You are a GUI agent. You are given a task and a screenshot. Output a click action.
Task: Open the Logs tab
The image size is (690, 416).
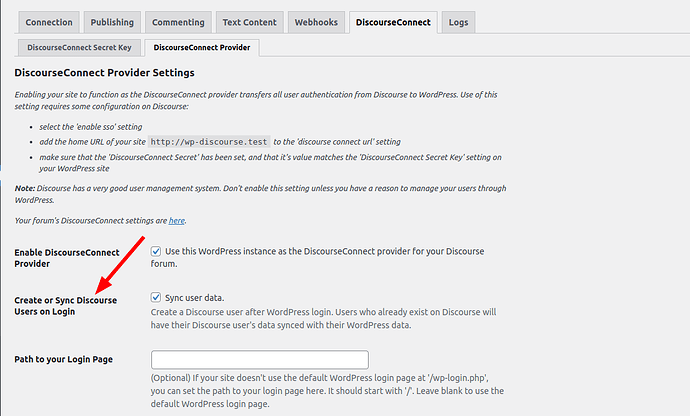(x=458, y=22)
